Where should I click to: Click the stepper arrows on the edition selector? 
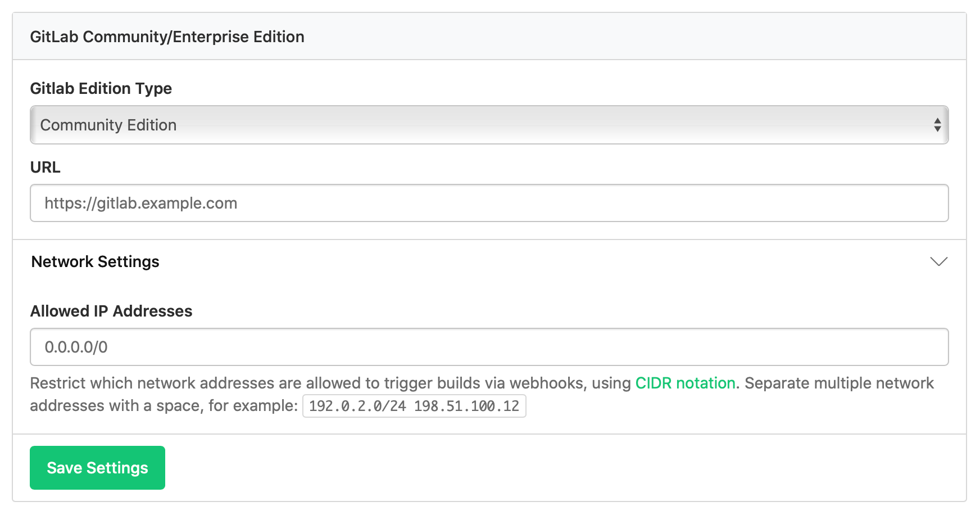tap(937, 125)
